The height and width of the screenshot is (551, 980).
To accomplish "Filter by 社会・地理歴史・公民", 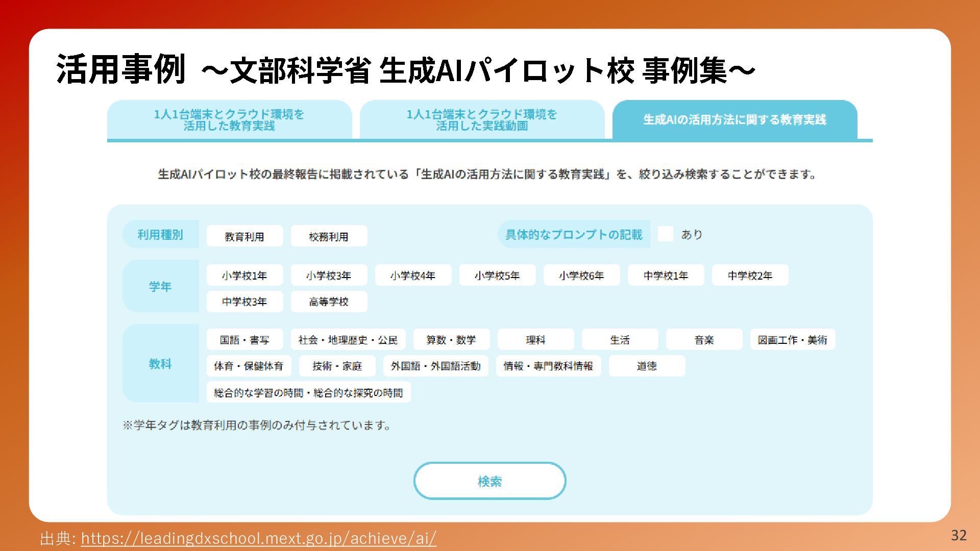I will tap(348, 340).
